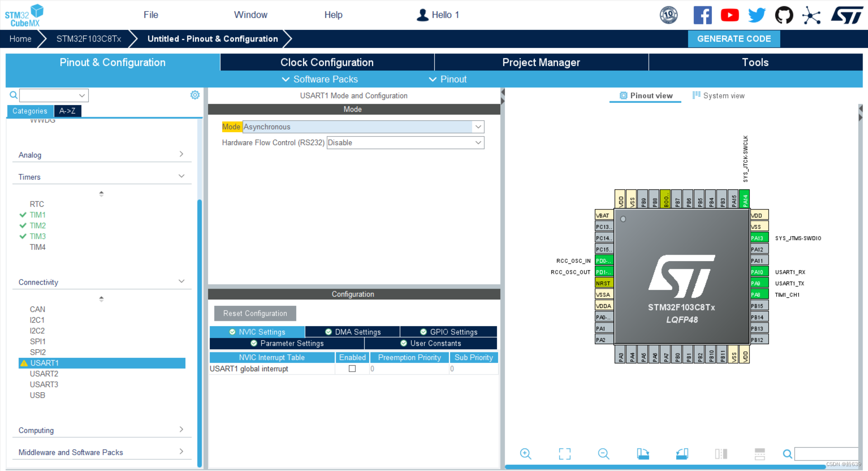The width and height of the screenshot is (868, 471).
Task: Select TIM4 in the Timers list
Action: (38, 247)
